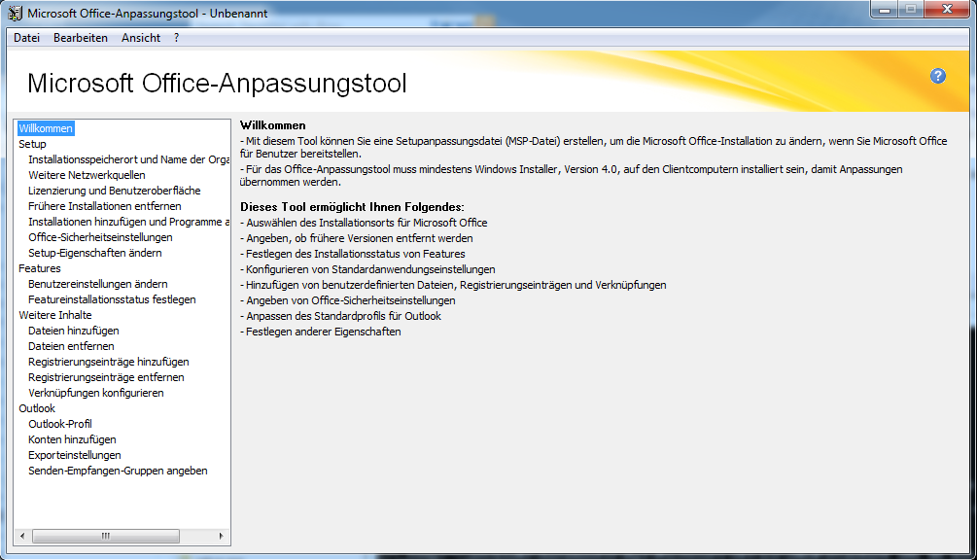Click 'Festlegen des Installationsstatus von Features' line
Screen dimensions: 977x560
pos(353,254)
